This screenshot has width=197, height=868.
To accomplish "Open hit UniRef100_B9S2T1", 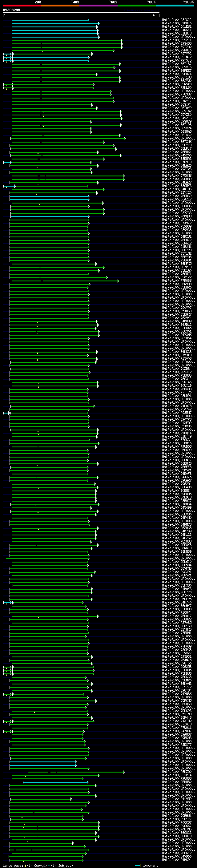I will [177, 40].
